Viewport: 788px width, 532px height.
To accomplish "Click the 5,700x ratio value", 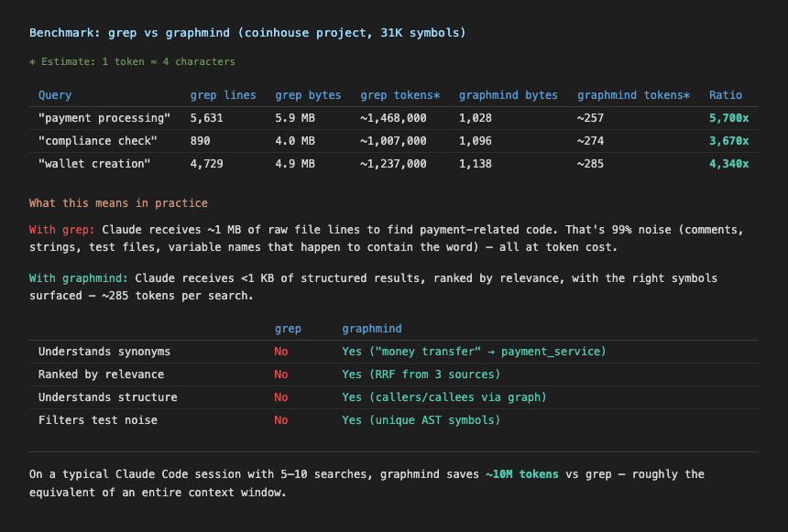I will [x=728, y=118].
